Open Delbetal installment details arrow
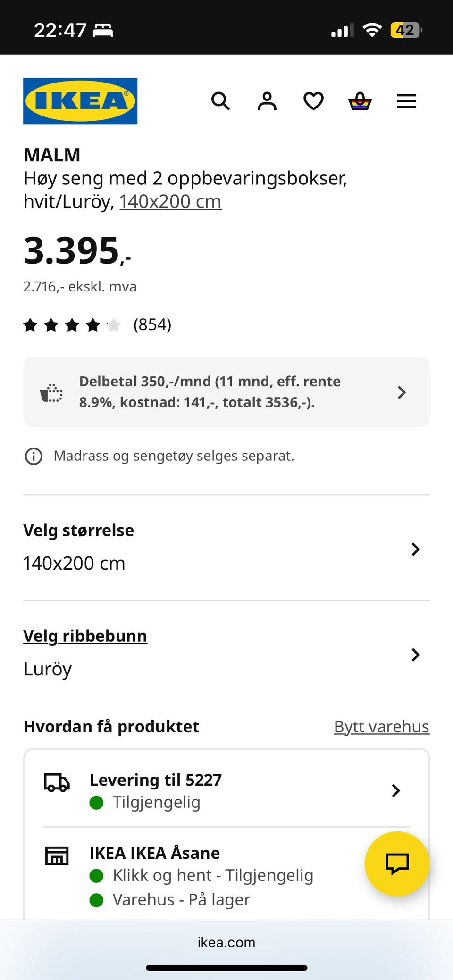Image resolution: width=453 pixels, height=980 pixels. [402, 392]
